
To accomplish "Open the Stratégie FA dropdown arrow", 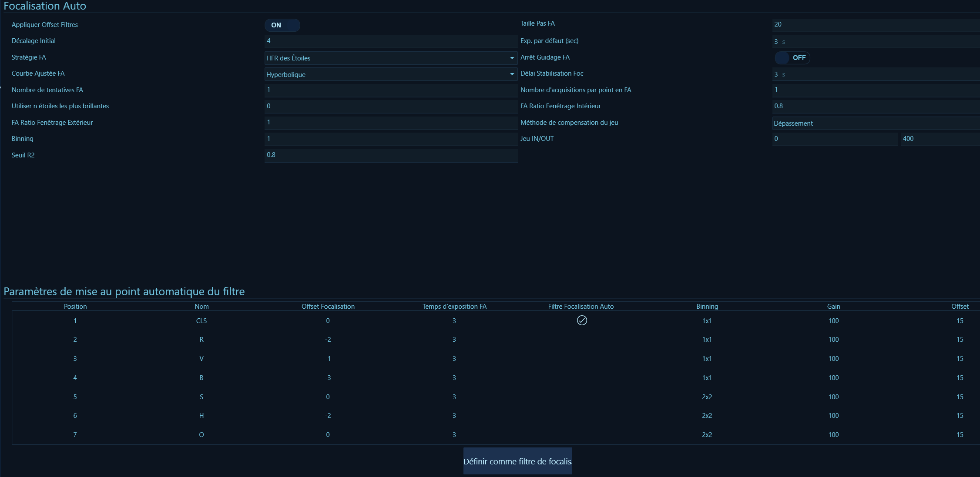I will (512, 58).
